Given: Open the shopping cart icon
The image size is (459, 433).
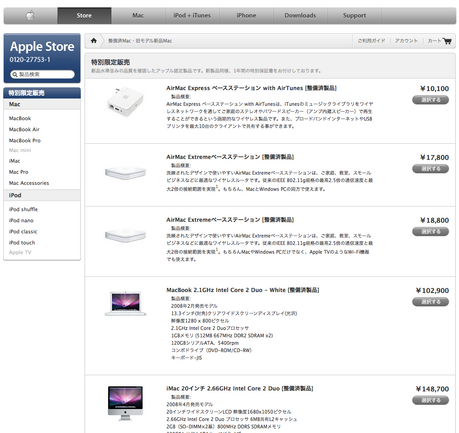Looking at the screenshot, I should [x=447, y=41].
